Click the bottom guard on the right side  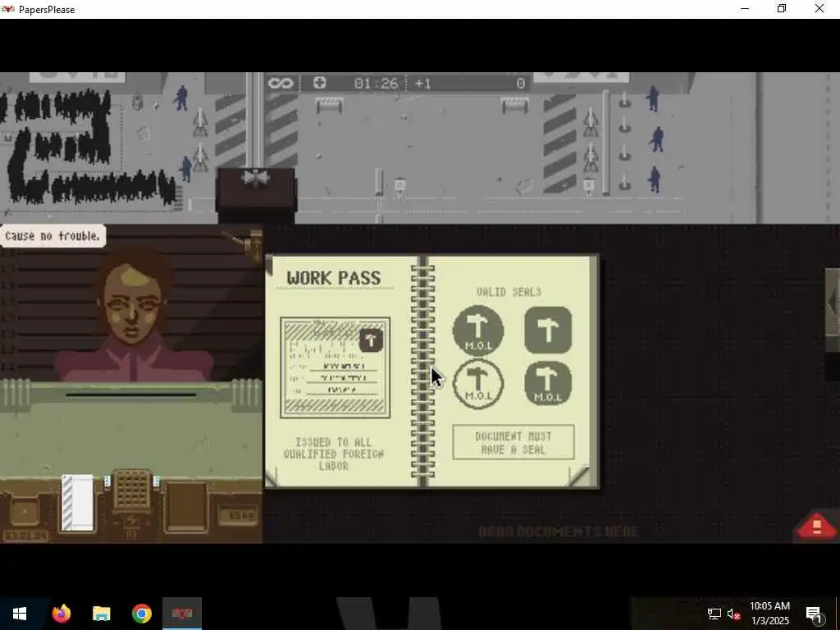click(x=654, y=180)
